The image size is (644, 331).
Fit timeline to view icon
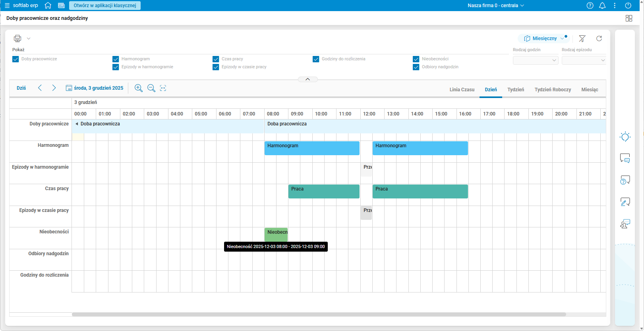163,88
